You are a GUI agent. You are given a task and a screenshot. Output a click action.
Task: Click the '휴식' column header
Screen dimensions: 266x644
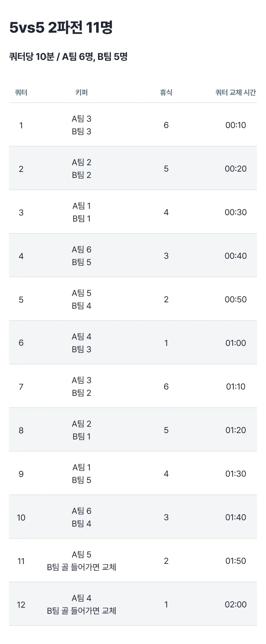point(166,93)
